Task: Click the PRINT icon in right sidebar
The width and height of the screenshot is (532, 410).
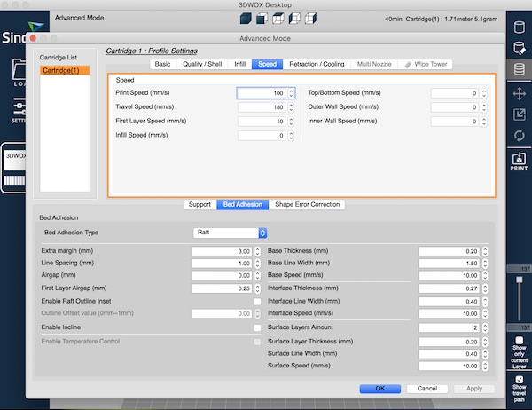Action: click(x=519, y=162)
